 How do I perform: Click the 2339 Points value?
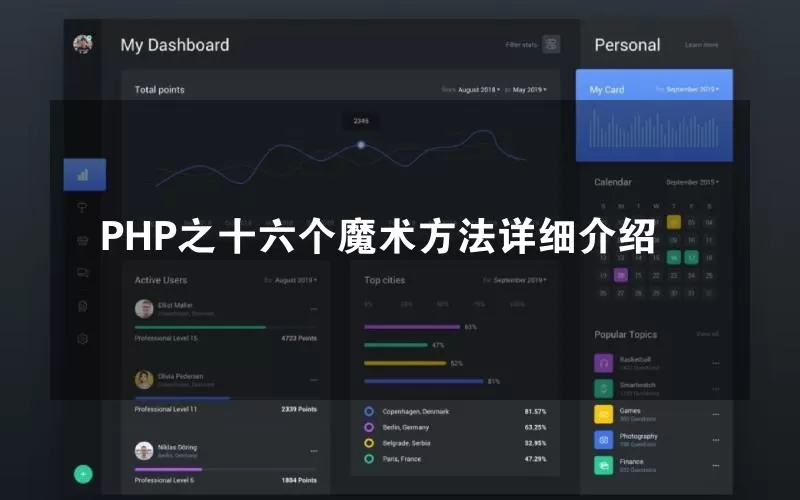[x=299, y=409]
